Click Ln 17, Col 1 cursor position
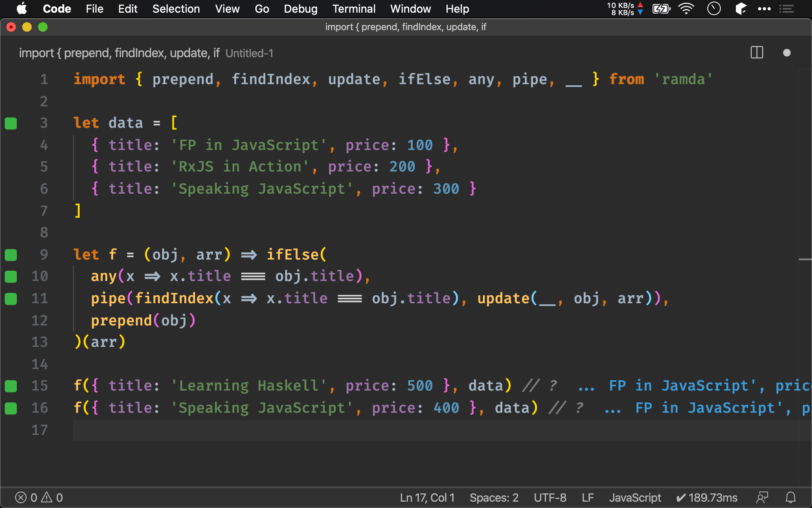The width and height of the screenshot is (812, 508). tap(427, 497)
